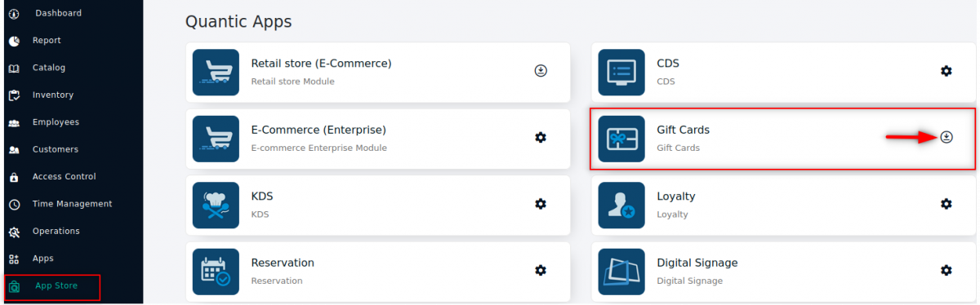980x305 pixels.
Task: Open Access Control settings
Action: 65,176
